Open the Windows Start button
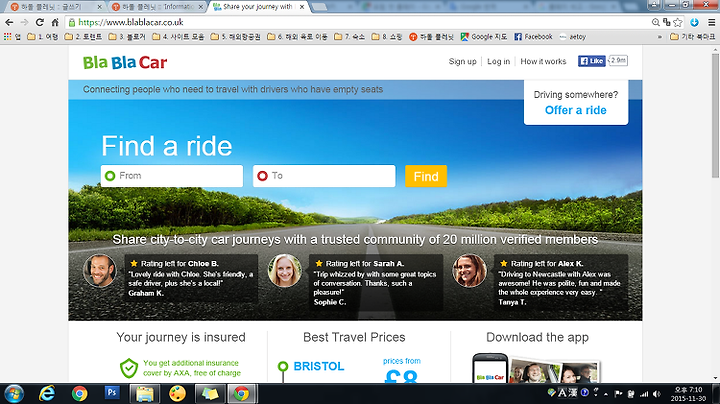This screenshot has width=720, height=404. click(x=13, y=394)
